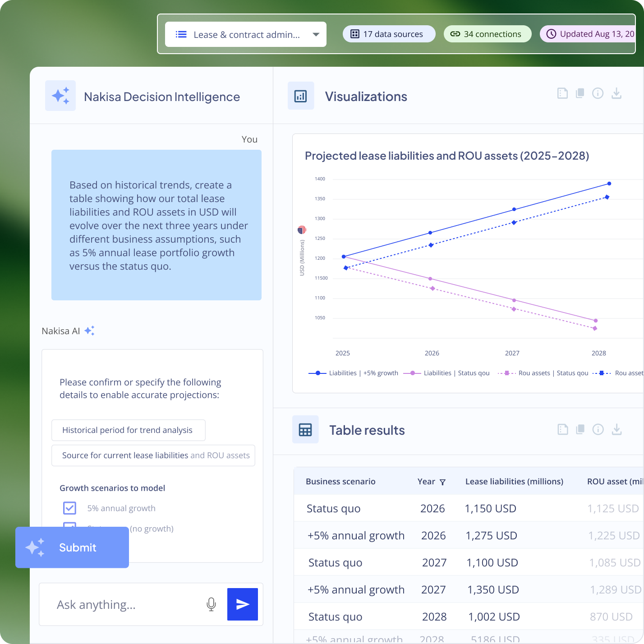
Task: Click the microphone icon in the ask field
Action: tap(211, 604)
